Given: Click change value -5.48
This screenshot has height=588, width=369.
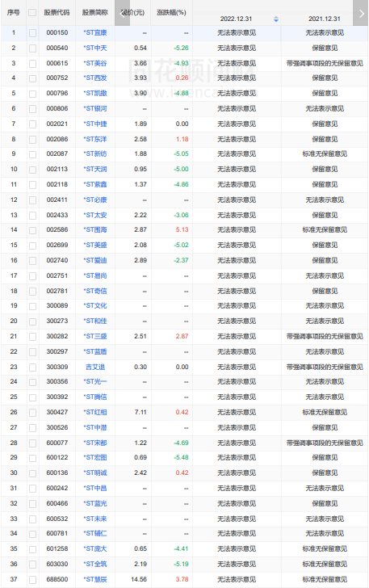Looking at the screenshot, I should [181, 457].
